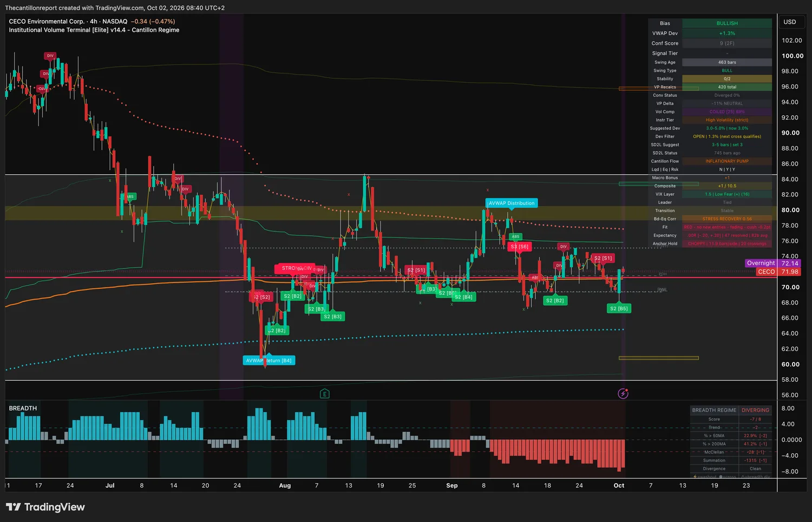
Task: Click the Diverged 0% Conv Status value
Action: (727, 95)
